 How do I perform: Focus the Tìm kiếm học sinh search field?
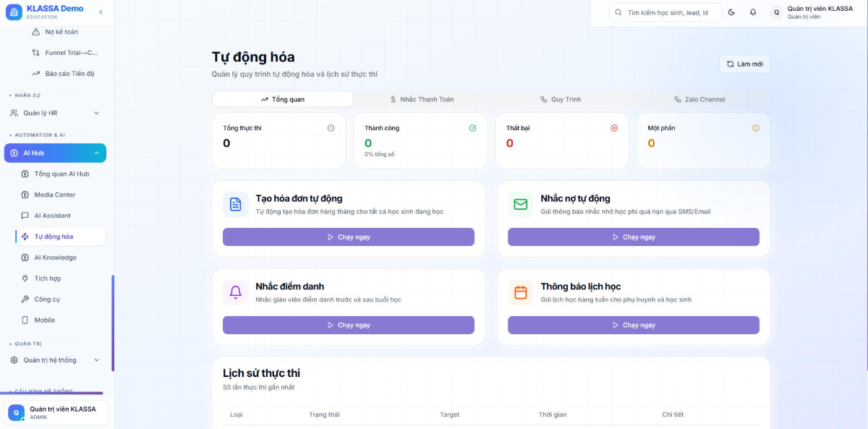(665, 12)
